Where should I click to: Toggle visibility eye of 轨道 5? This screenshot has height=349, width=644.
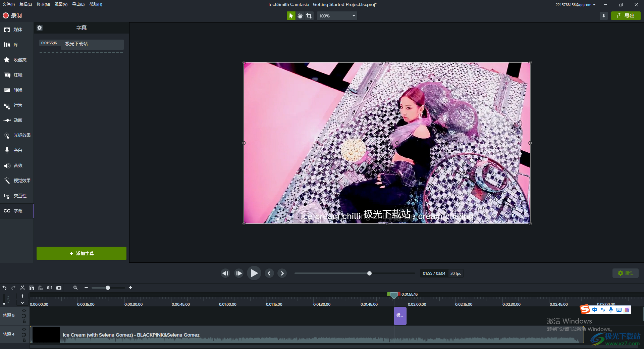click(x=24, y=311)
